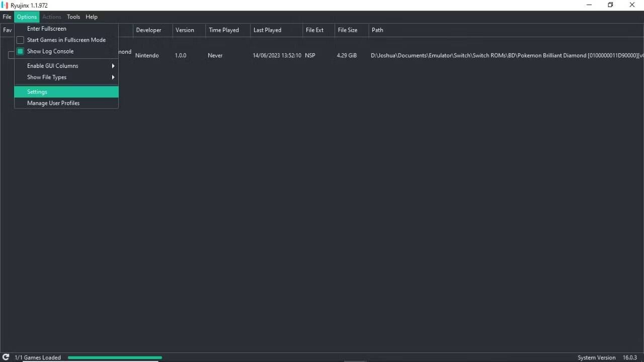
Task: Click the Ryujinx logo in the title bar
Action: point(5,5)
